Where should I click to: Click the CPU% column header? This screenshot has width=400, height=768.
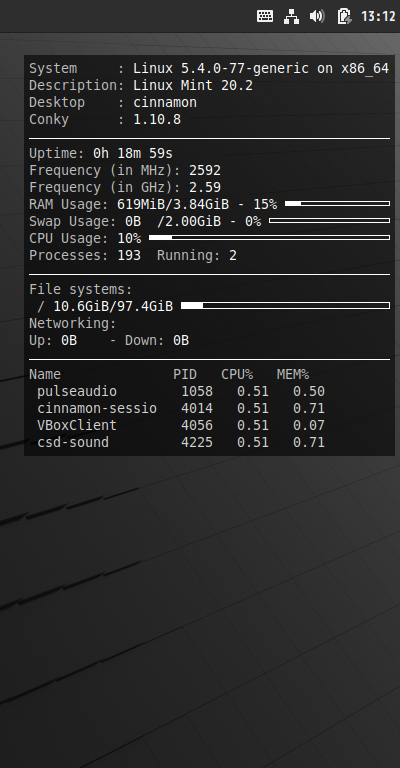point(237,375)
